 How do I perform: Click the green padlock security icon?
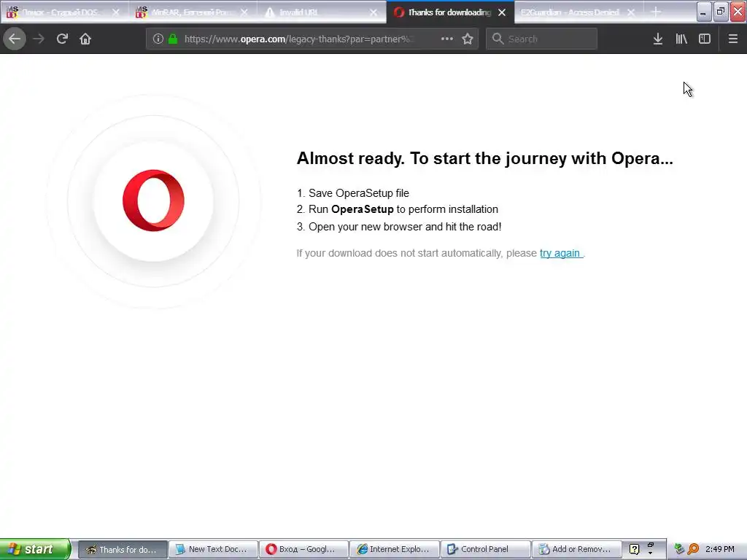coord(174,39)
